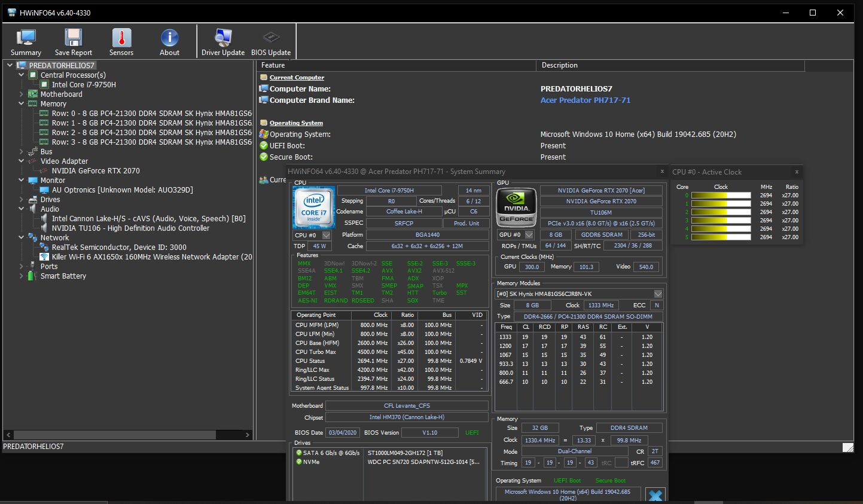The width and height of the screenshot is (863, 504).
Task: Click the CFL Levante_CFS motherboard field
Action: [407, 405]
